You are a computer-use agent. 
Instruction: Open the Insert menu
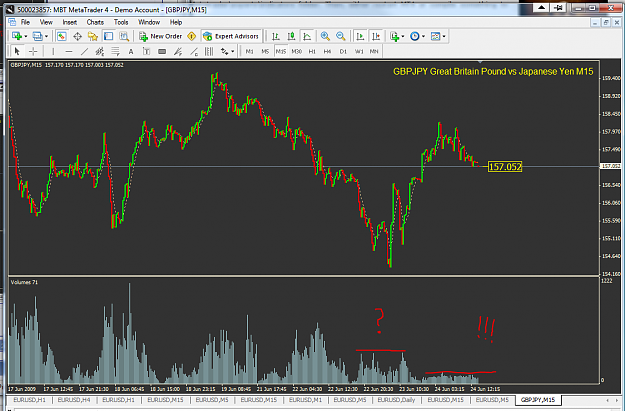click(x=70, y=22)
